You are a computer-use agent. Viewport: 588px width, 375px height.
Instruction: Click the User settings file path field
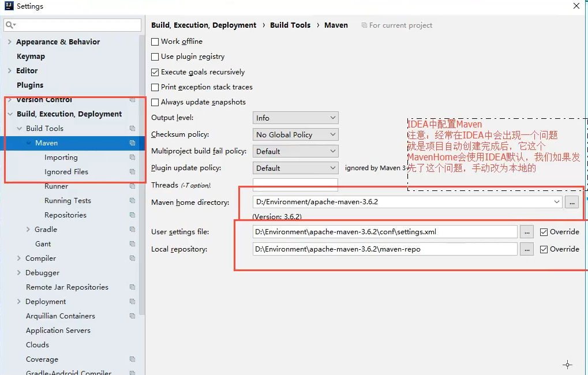coord(385,232)
